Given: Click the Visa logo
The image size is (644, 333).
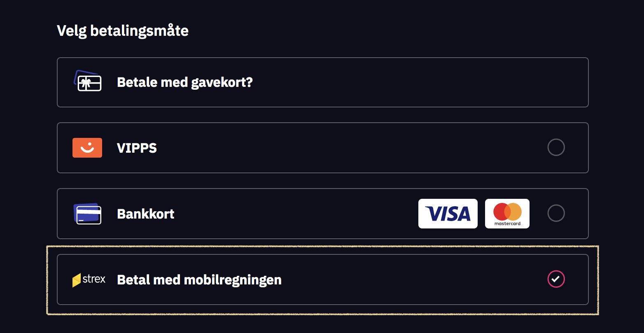Looking at the screenshot, I should pos(448,214).
